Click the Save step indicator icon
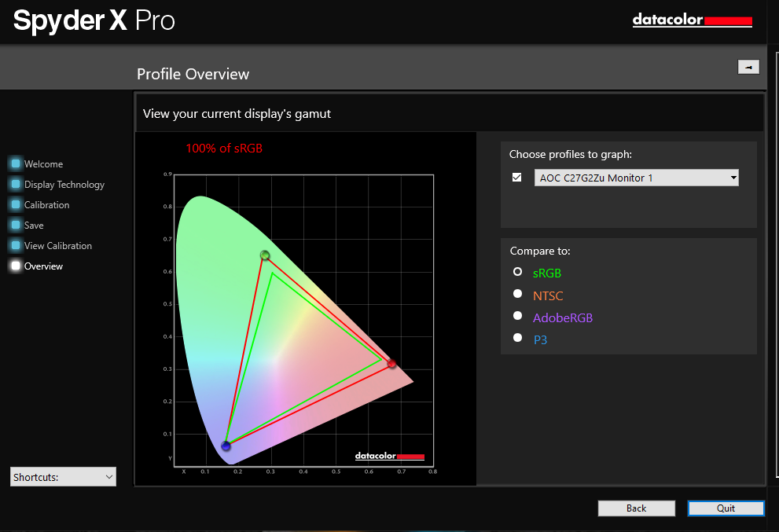The height and width of the screenshot is (532, 779). [x=15, y=225]
